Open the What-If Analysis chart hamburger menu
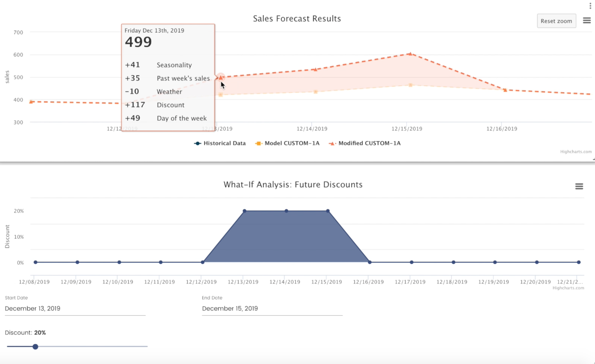 click(x=579, y=186)
